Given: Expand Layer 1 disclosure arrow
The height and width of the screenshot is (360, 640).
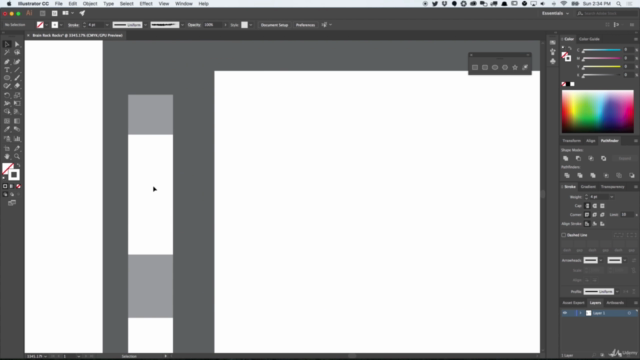Looking at the screenshot, I should click(x=580, y=313).
